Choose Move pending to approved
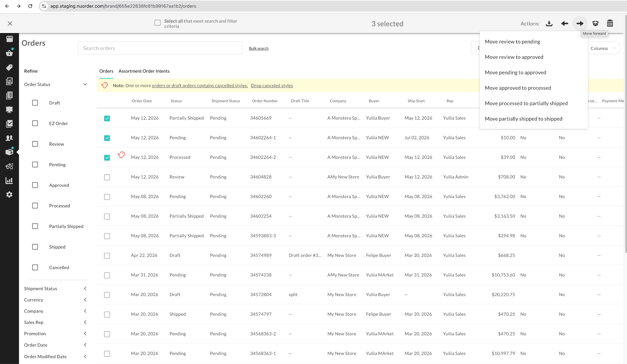Image resolution: width=627 pixels, height=364 pixels. coord(534,73)
